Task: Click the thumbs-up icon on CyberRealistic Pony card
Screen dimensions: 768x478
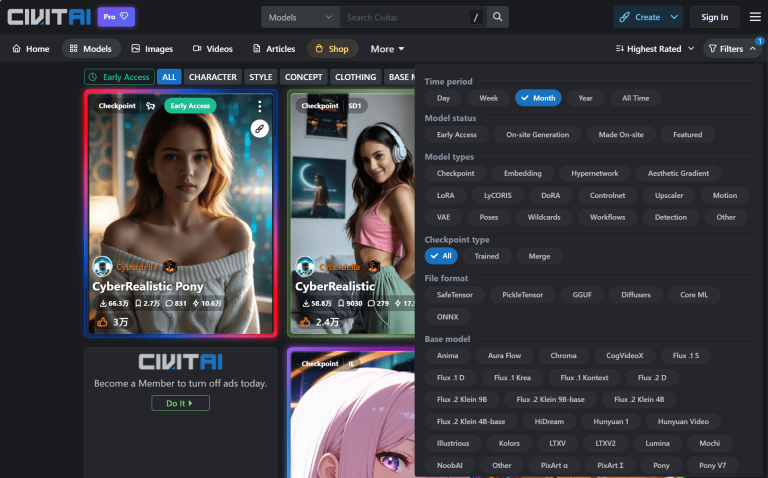Action: (102, 322)
